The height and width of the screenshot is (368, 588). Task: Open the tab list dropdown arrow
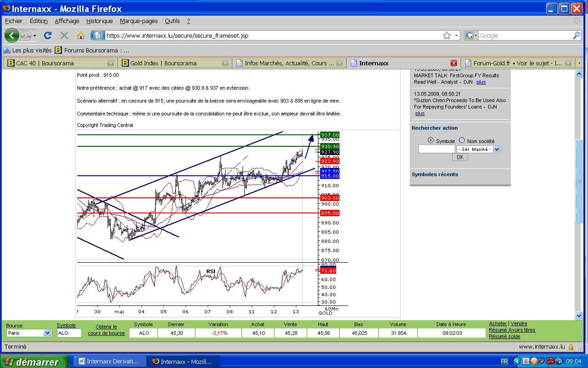click(579, 63)
